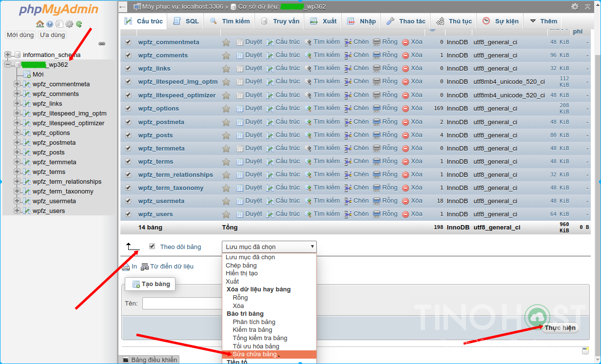The width and height of the screenshot is (601, 364).
Task: Uncheck the wpfz_commentmeta row checkbox
Action: (x=128, y=42)
